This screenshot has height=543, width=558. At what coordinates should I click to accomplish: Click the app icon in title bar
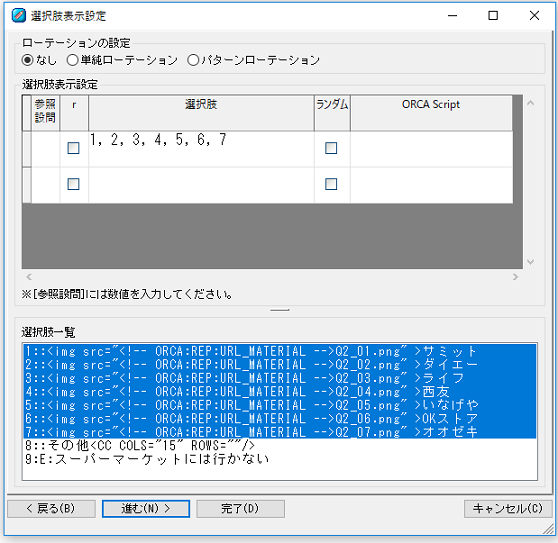click(18, 16)
